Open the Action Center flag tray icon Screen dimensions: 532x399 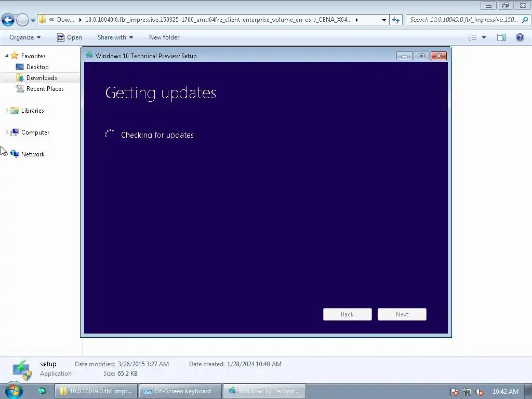[454, 392]
